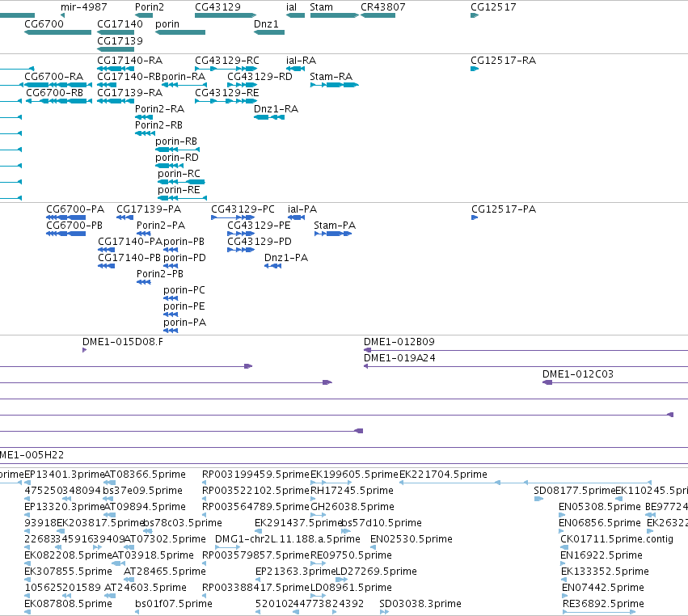Select protein ial-PA

coord(302,209)
